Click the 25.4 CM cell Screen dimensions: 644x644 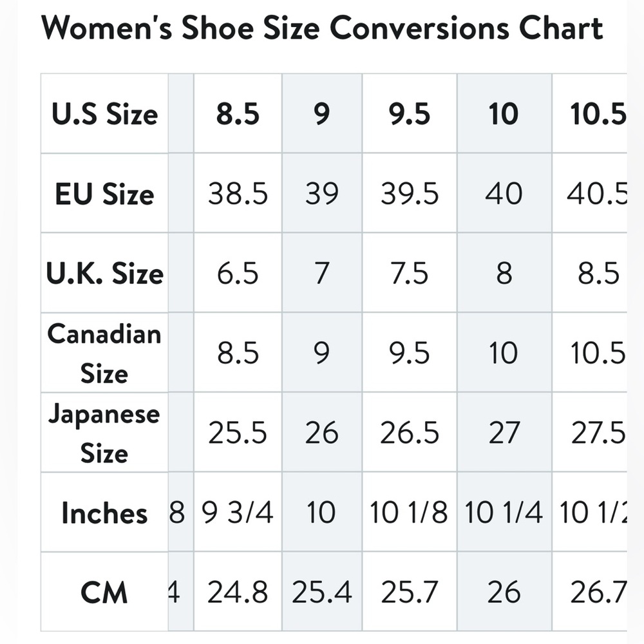tap(322, 592)
